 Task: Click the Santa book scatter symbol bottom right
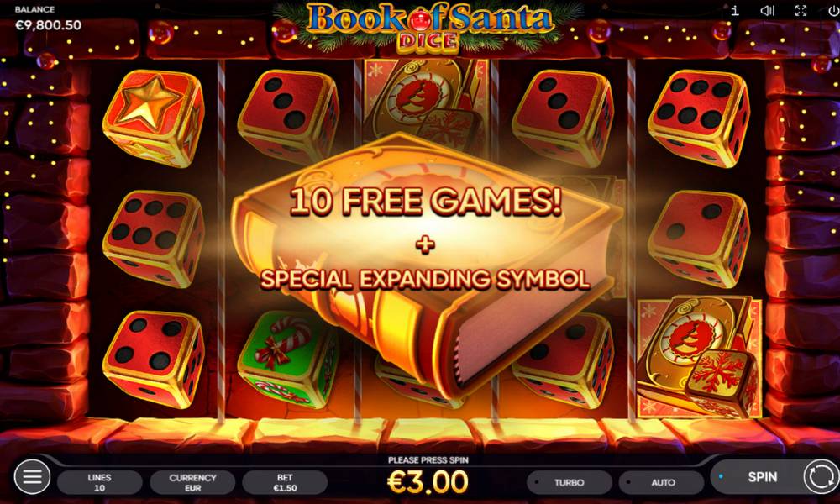699,357
